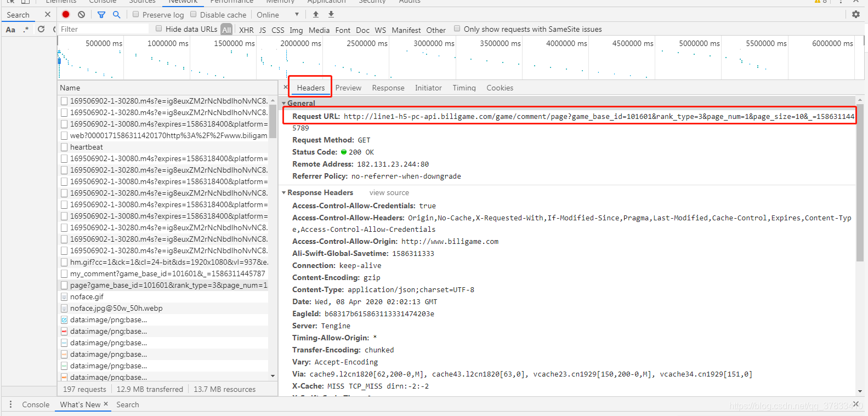
Task: Select the heartbeat request file icon
Action: click(x=64, y=147)
